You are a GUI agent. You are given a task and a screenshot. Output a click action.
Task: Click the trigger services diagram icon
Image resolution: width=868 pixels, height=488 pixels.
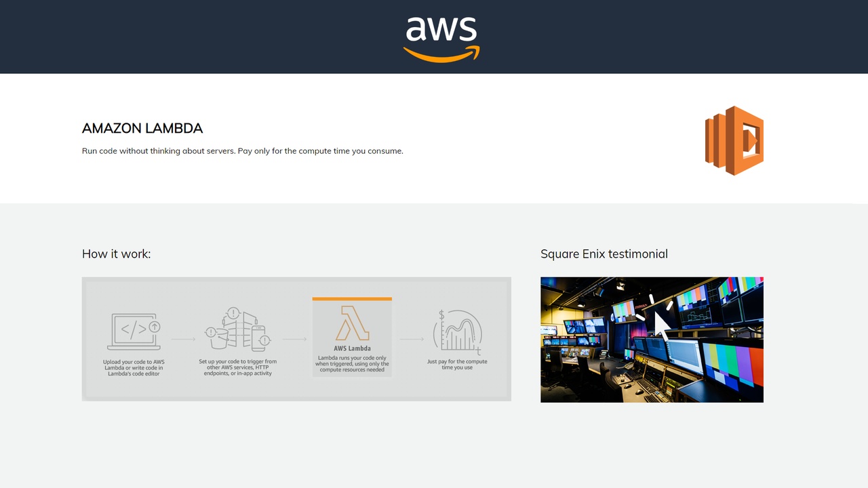[238, 329]
